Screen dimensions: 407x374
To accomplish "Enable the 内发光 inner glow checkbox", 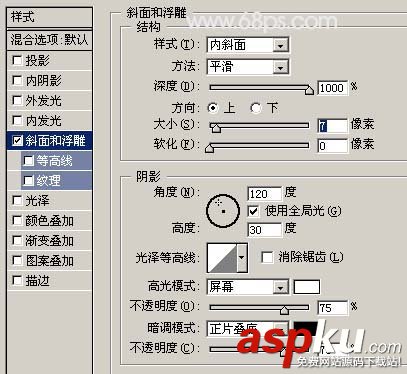I will (17, 120).
